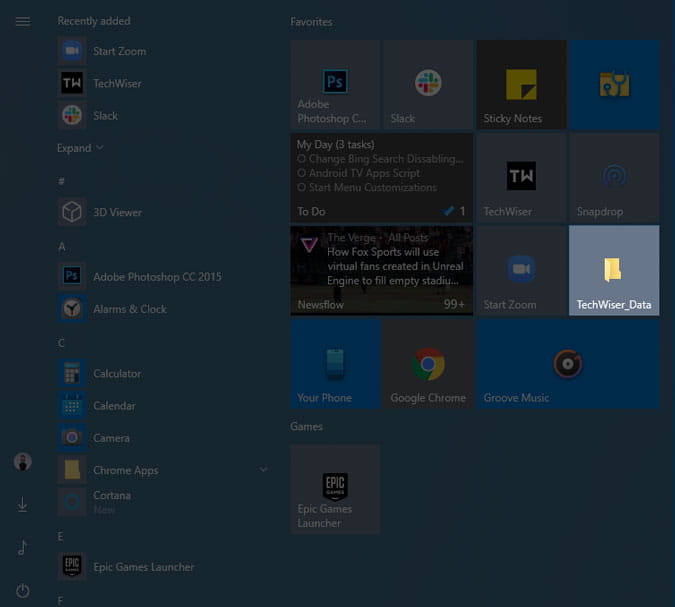
Task: Open Alarms & Clock app
Action: pos(164,309)
